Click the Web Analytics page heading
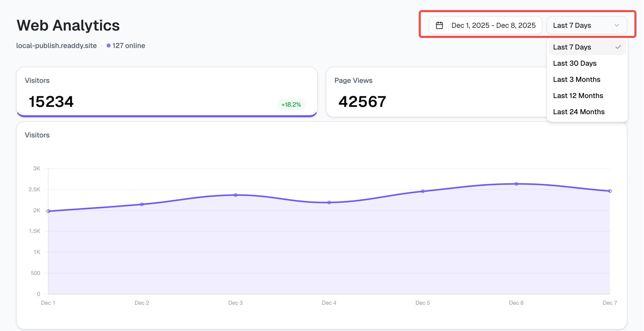 click(68, 25)
